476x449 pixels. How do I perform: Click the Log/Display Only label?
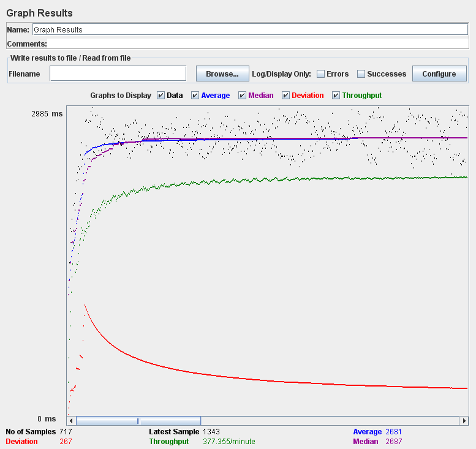point(281,74)
